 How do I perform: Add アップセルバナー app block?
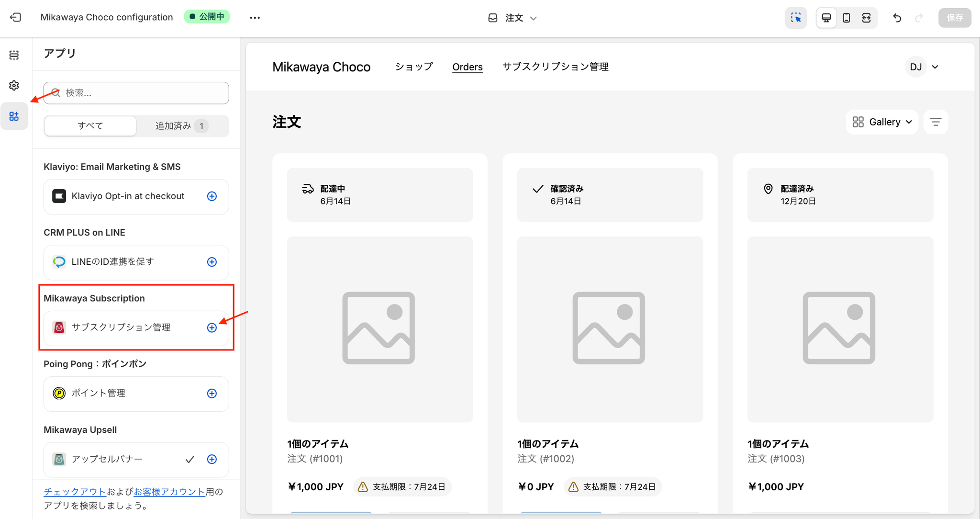click(x=212, y=459)
